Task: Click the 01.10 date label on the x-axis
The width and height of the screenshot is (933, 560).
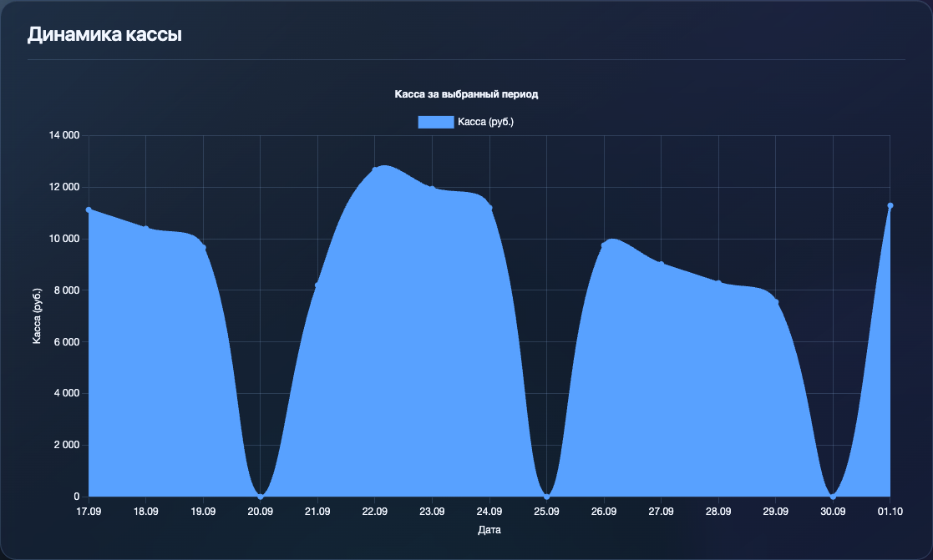Action: pyautogui.click(x=890, y=512)
